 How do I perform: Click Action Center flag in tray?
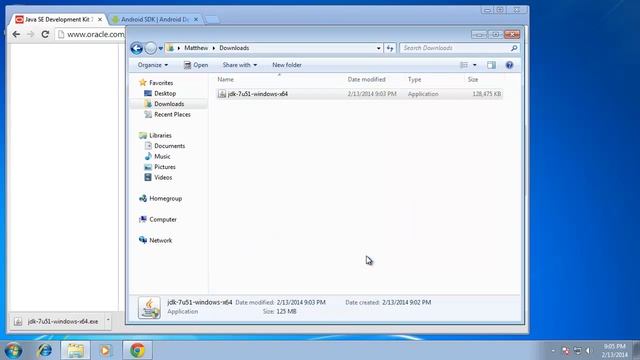pos(565,351)
